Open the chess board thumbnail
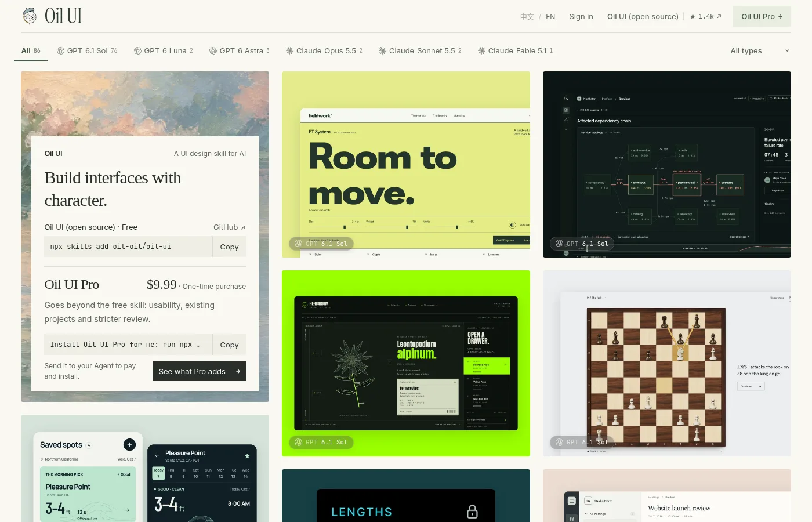 (667, 363)
